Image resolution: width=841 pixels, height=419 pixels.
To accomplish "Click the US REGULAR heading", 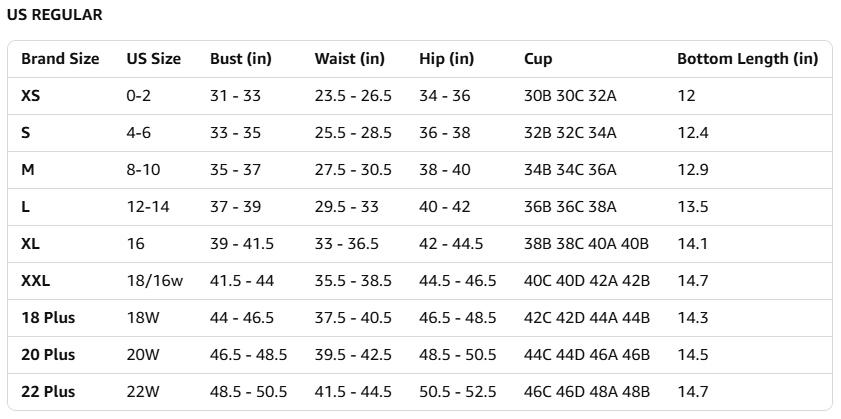I will (54, 15).
